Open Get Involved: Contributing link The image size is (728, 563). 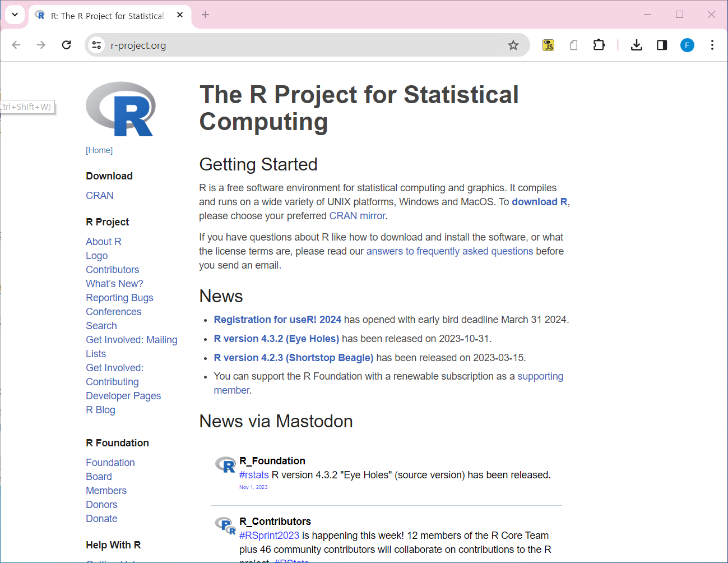[x=114, y=375]
